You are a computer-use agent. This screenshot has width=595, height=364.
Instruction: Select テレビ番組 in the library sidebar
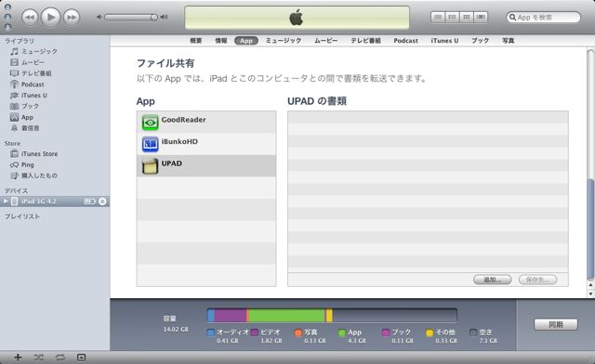[x=55, y=73]
